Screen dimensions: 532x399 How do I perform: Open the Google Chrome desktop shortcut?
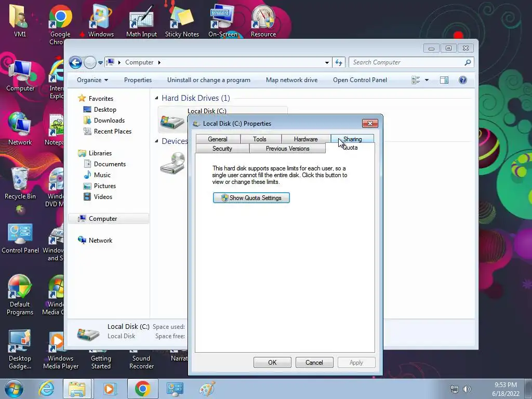[60, 24]
